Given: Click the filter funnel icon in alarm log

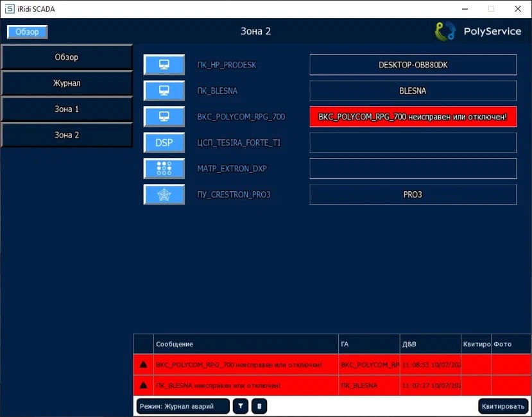Looking at the screenshot, I should pyautogui.click(x=240, y=406).
